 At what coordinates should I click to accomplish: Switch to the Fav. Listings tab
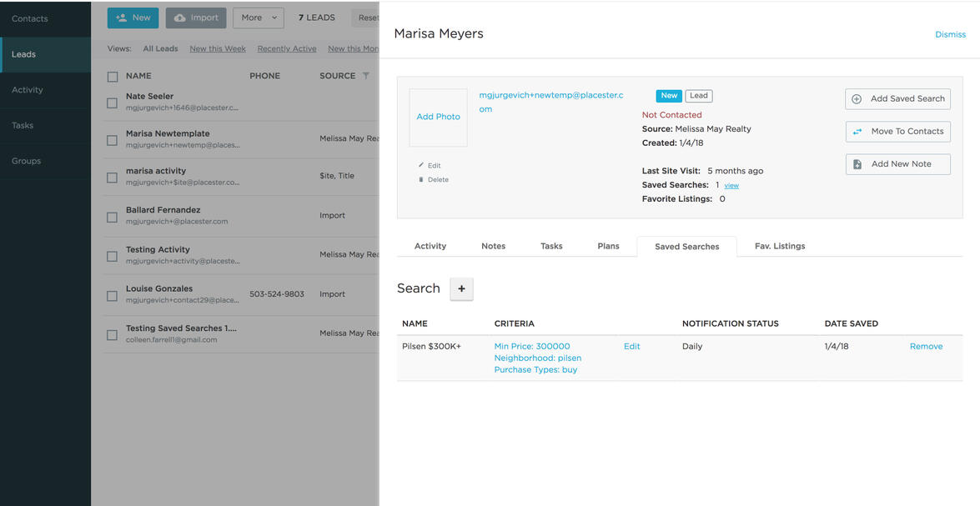(x=779, y=246)
